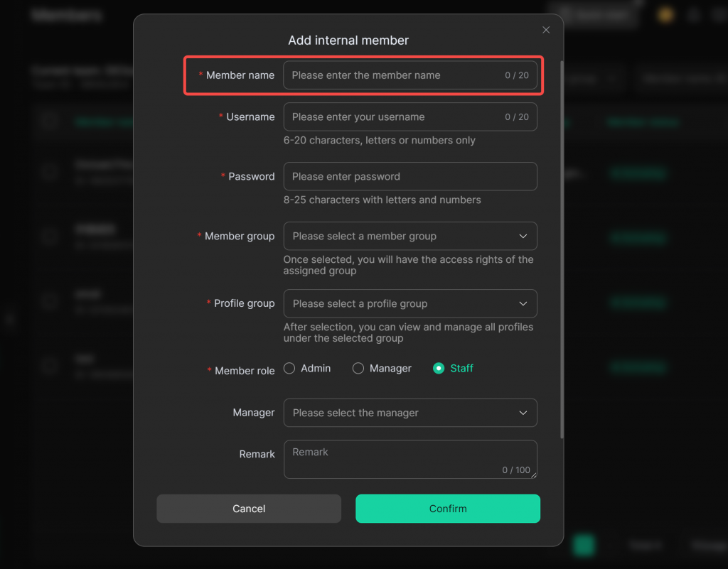Tick the select-all checkbox in members table

click(48, 121)
